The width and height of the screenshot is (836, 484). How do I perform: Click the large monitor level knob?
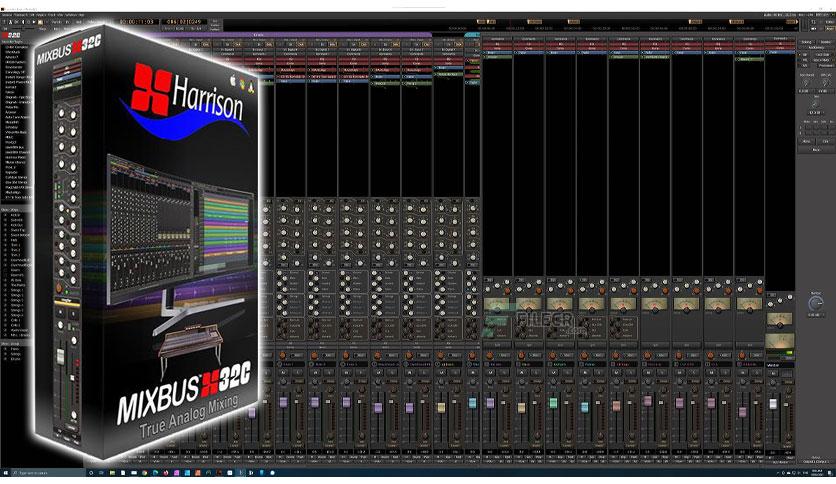point(815,304)
